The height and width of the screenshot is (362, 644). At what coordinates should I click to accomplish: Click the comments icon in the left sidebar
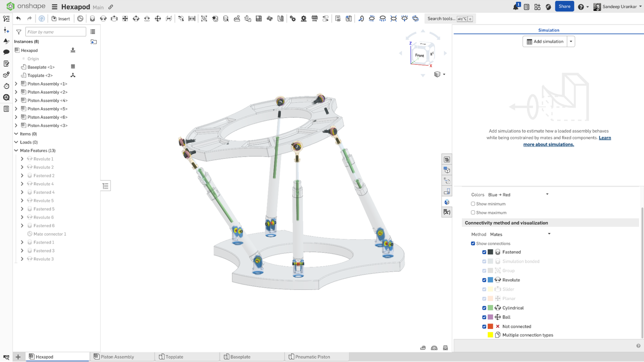(6, 52)
